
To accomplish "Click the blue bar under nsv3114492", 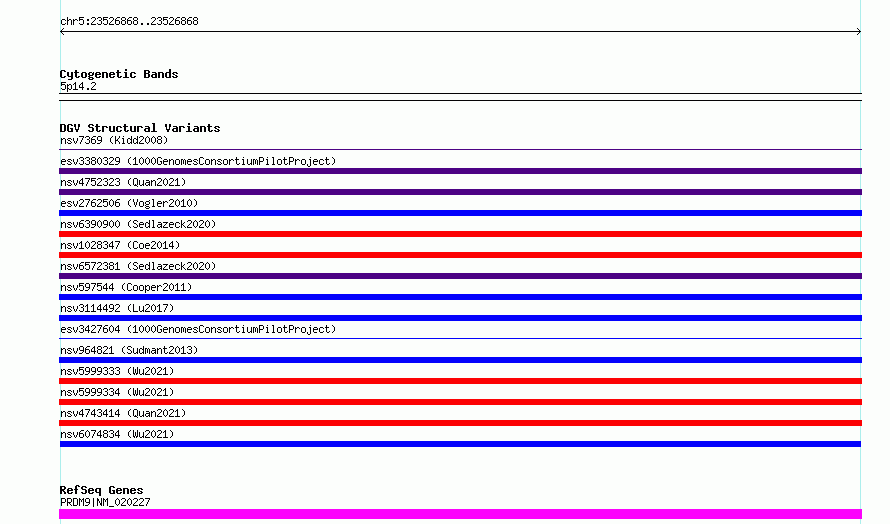I will [x=460, y=318].
